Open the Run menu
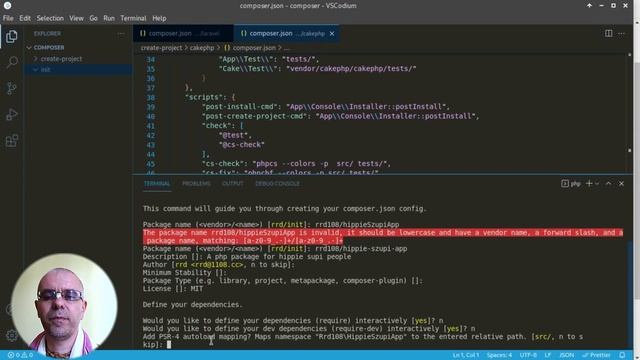The width and height of the screenshot is (640, 360). tap(109, 18)
